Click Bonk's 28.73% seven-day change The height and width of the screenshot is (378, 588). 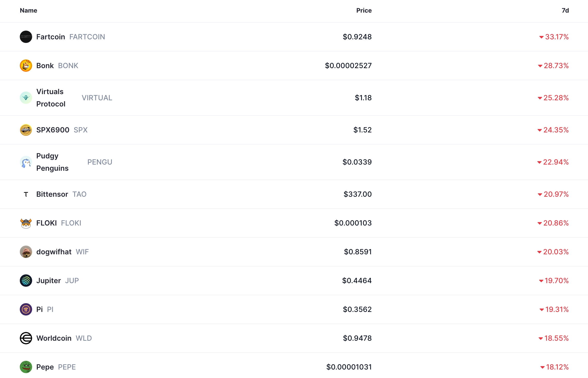[x=556, y=66]
